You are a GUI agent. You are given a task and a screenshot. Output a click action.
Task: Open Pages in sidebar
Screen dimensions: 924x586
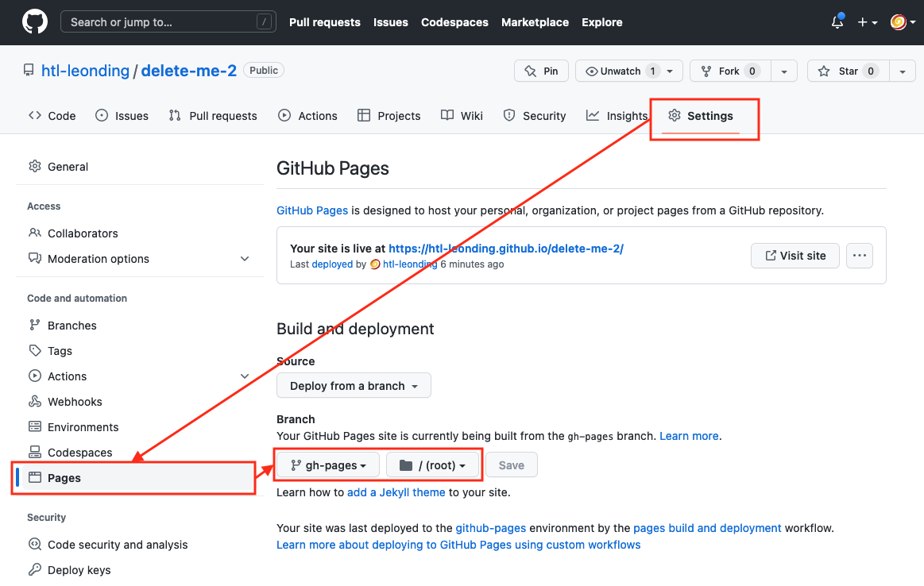coord(137,478)
